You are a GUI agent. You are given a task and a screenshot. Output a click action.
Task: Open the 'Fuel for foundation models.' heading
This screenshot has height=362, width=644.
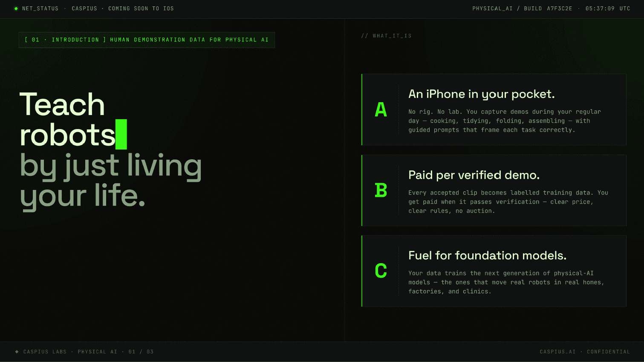[487, 256]
